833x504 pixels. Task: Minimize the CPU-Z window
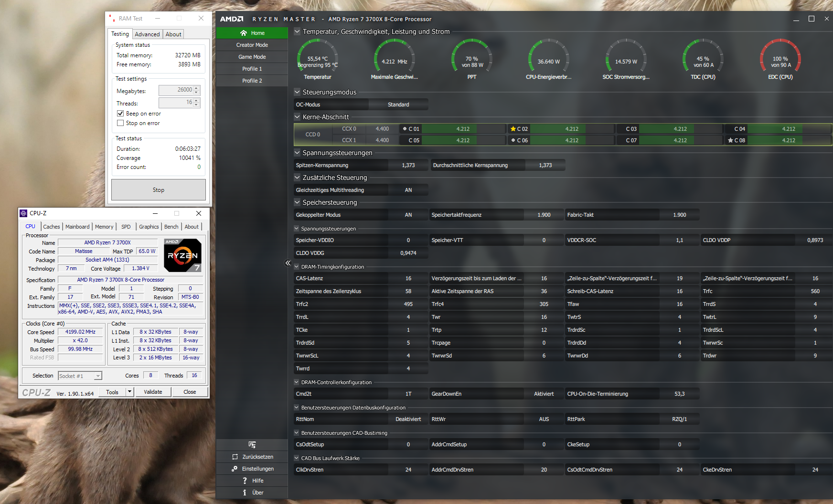pos(155,213)
